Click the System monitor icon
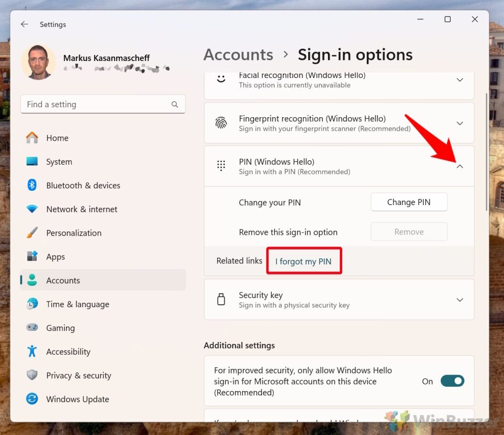 pyautogui.click(x=32, y=161)
